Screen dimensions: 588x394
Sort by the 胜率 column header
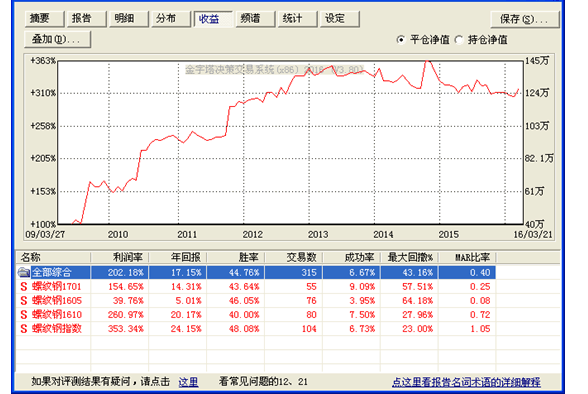pos(236,258)
